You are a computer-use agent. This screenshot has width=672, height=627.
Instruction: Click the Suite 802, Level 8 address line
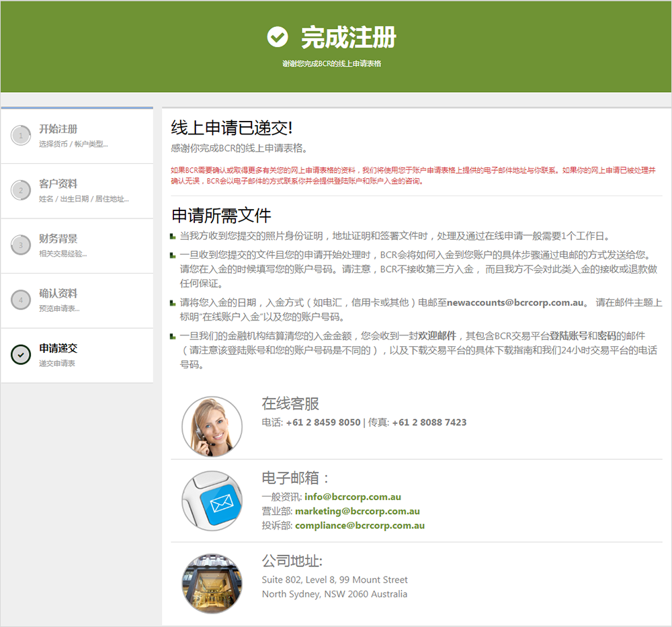pos(335,580)
